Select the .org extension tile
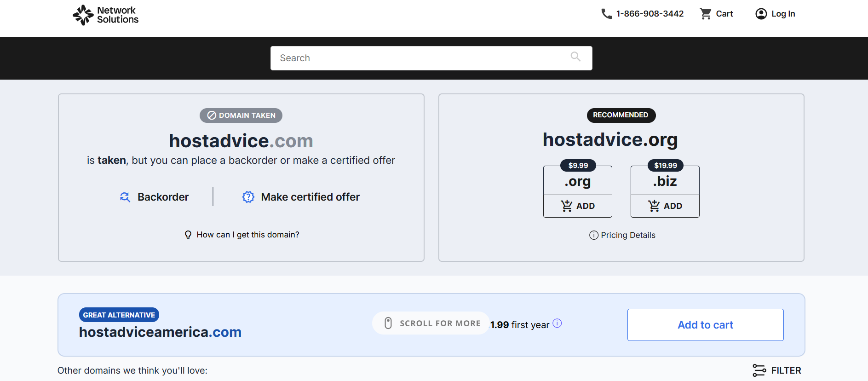 578,182
